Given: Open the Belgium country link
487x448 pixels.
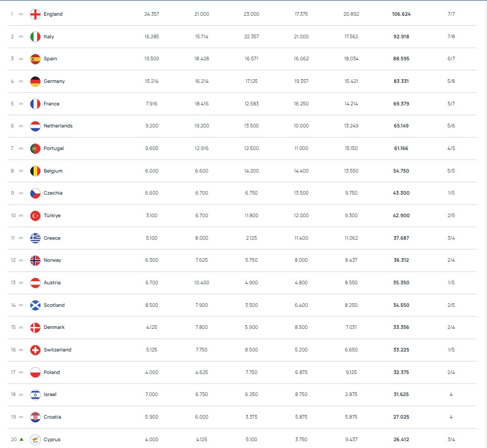Looking at the screenshot, I should click(x=53, y=171).
